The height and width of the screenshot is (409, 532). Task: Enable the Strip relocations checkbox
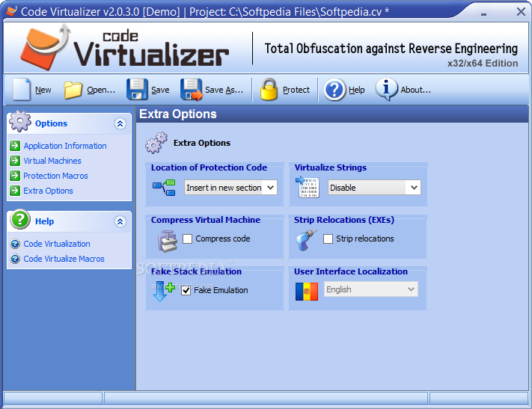tap(328, 239)
